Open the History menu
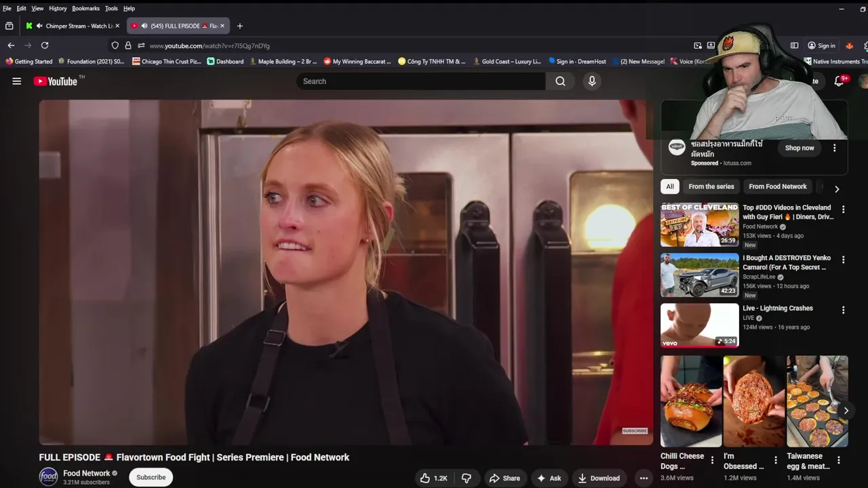This screenshot has width=868, height=488. pos(58,8)
